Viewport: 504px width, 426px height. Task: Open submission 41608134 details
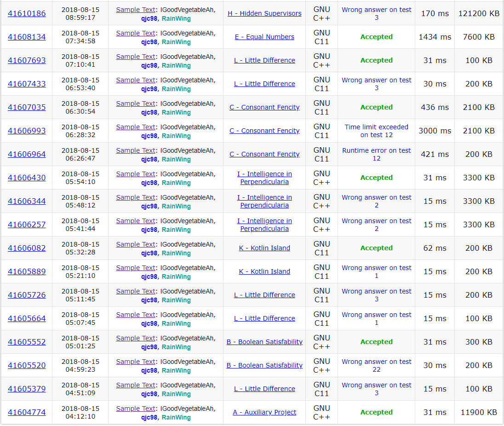27,37
